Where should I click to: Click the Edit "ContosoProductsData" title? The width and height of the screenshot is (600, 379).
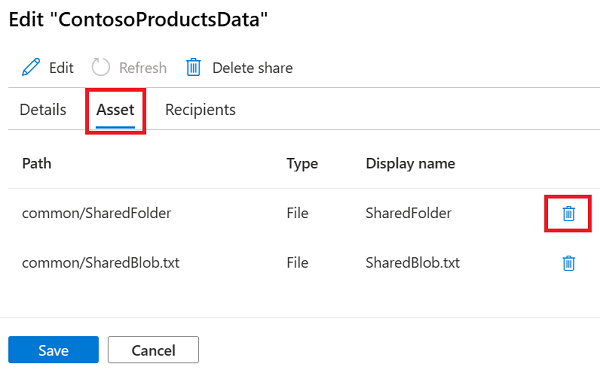[x=138, y=20]
